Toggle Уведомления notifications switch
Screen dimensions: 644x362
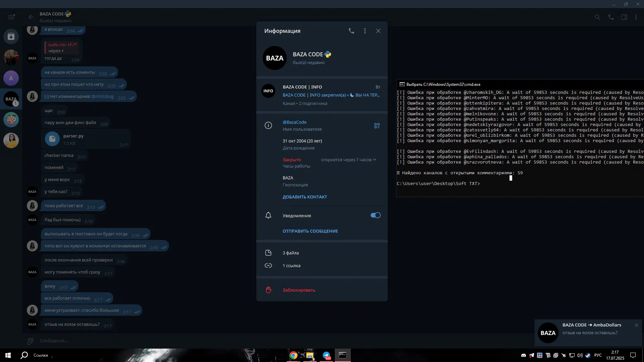click(375, 215)
